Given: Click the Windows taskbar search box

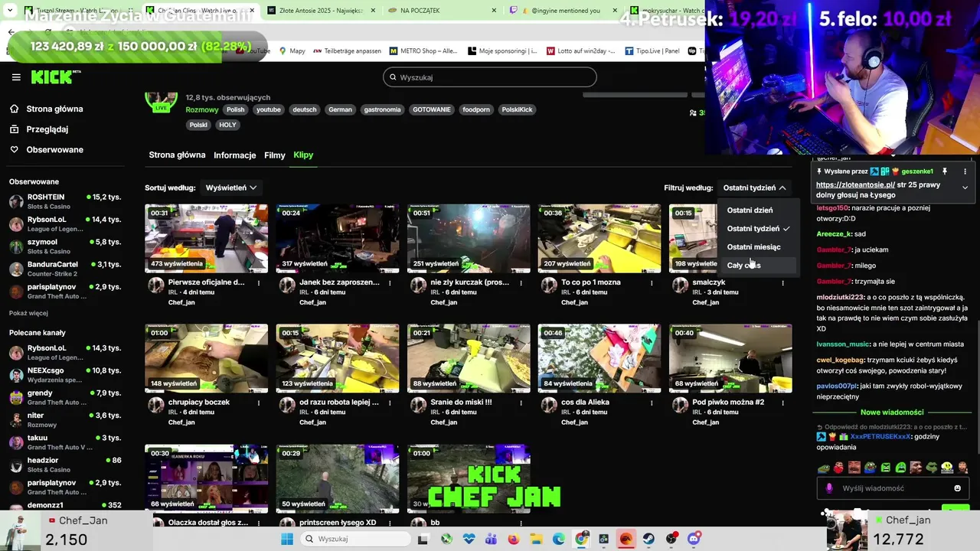Looking at the screenshot, I should 356,539.
